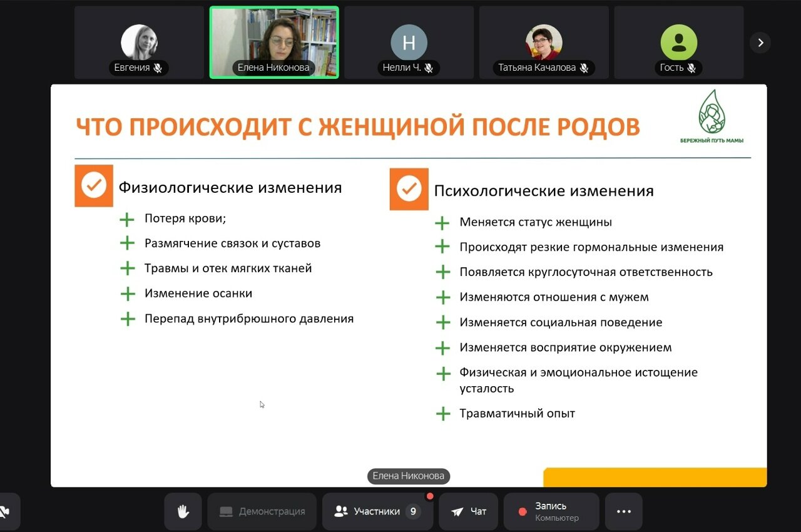The width and height of the screenshot is (801, 532).
Task: Raise your hand in the meeting
Action: coord(183,511)
